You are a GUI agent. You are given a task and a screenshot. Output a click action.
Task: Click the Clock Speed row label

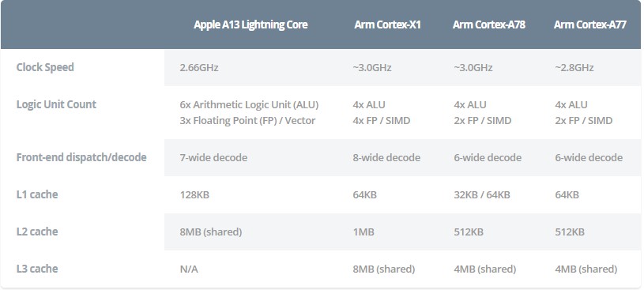click(x=45, y=67)
